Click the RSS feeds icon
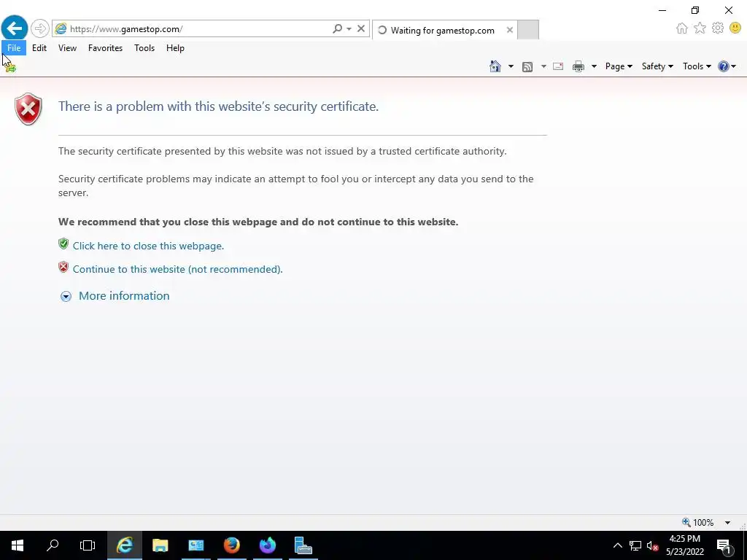 [x=527, y=66]
